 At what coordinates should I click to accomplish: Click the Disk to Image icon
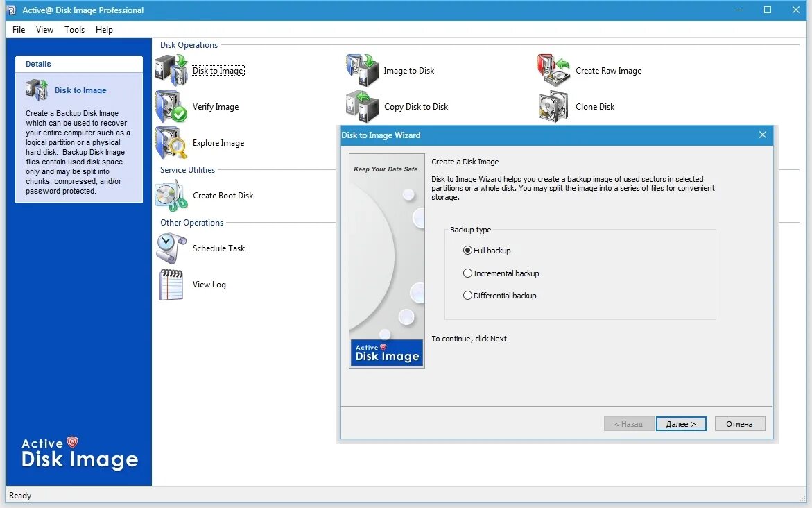[171, 70]
